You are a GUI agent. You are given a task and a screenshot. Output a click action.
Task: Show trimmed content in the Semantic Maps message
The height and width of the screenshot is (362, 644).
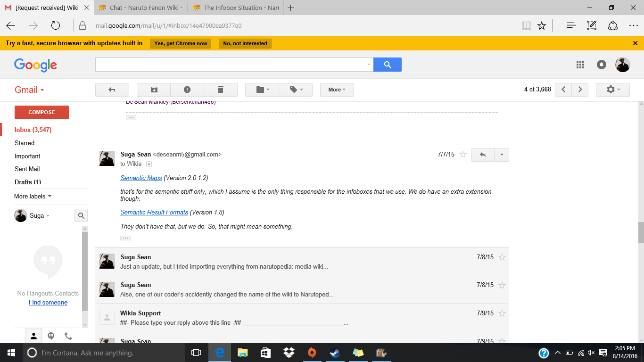(x=125, y=238)
